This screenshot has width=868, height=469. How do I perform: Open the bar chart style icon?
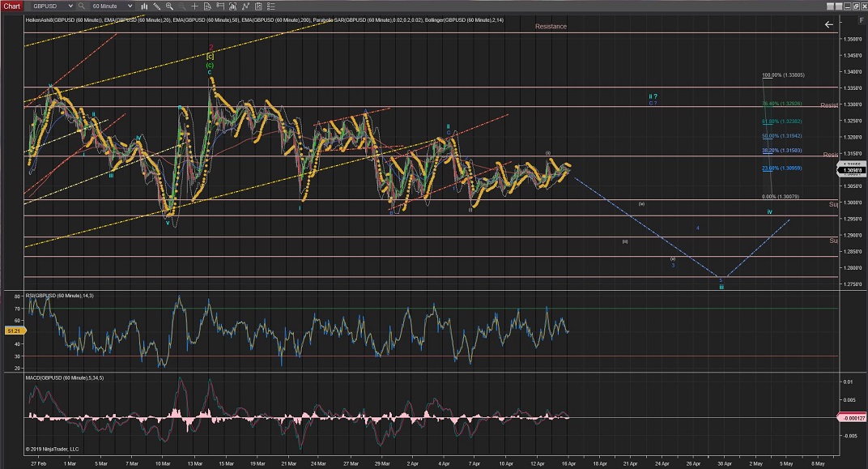click(143, 6)
